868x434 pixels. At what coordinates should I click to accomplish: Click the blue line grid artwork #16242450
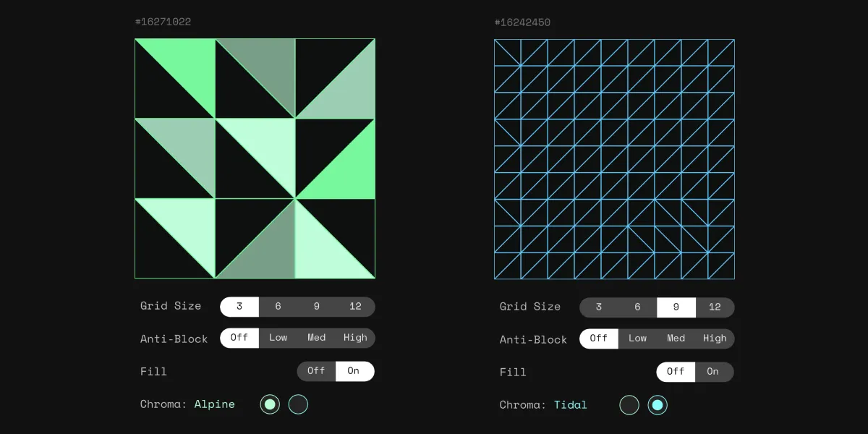click(614, 159)
